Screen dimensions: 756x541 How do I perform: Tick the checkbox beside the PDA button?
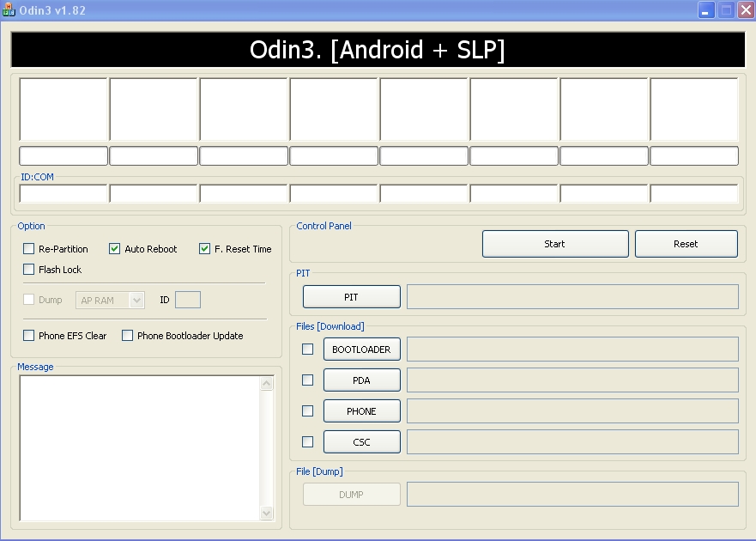pos(306,380)
